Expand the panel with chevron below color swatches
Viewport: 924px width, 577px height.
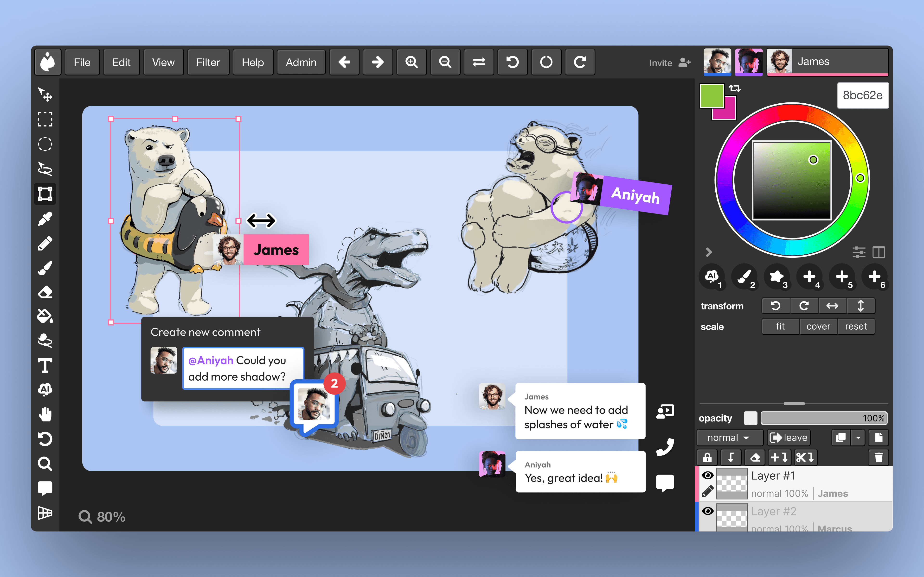pos(709,252)
